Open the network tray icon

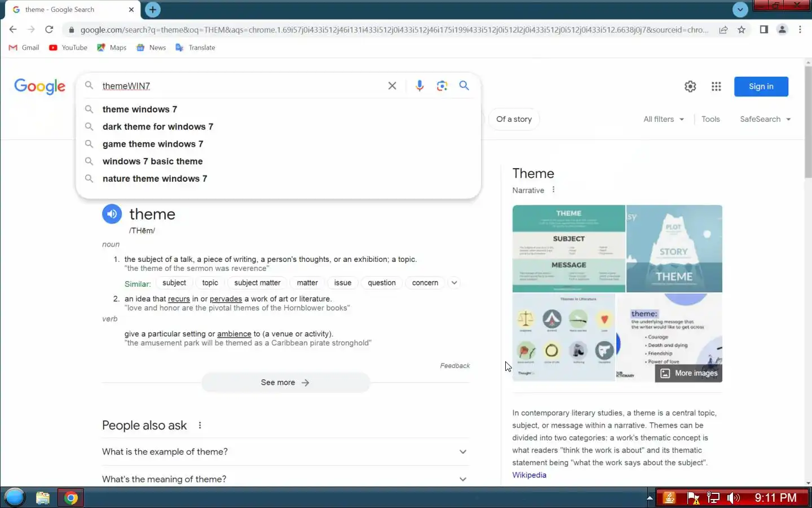tap(713, 498)
